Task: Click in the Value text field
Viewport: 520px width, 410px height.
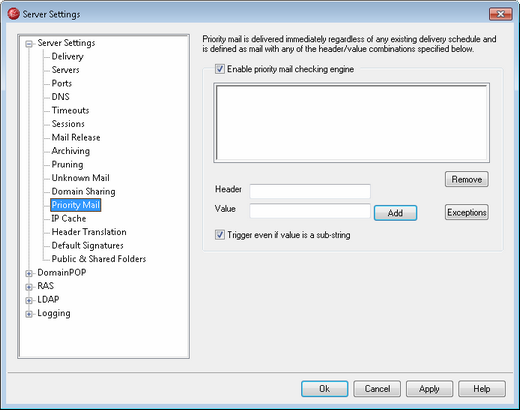Action: [310, 211]
